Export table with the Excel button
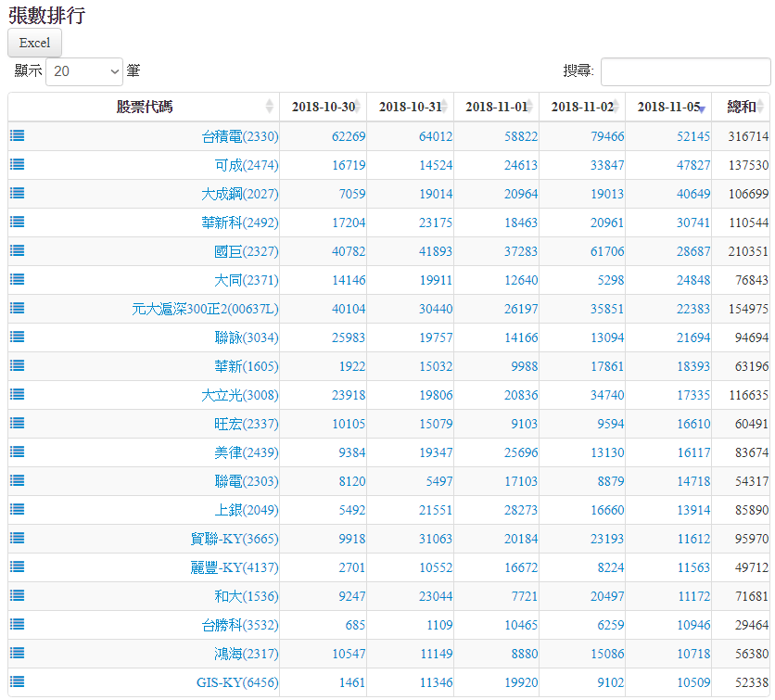Viewport: 775px width, 700px height. pos(34,43)
